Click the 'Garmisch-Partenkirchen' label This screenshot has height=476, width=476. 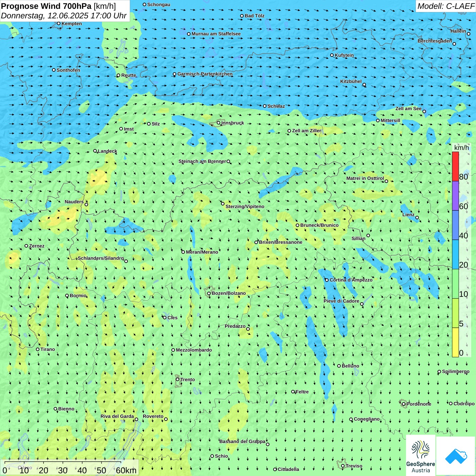tap(205, 74)
